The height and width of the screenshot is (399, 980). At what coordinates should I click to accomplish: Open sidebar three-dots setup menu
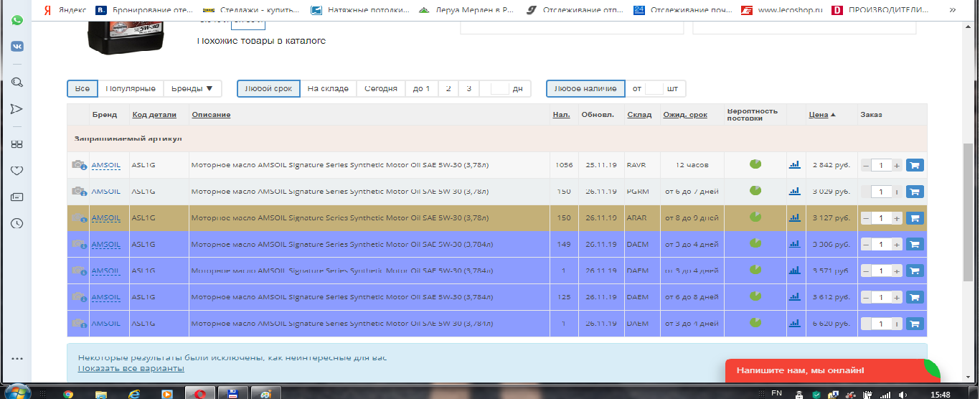17,359
